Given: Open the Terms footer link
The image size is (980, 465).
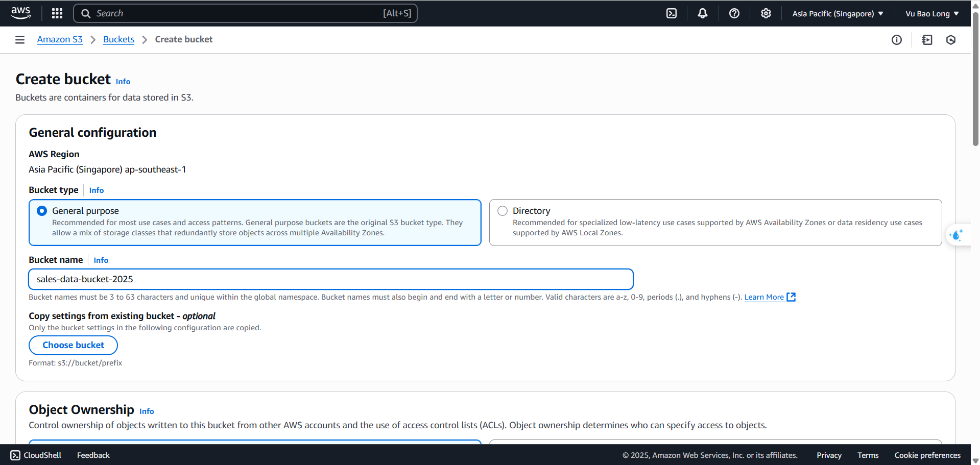Looking at the screenshot, I should [868, 455].
